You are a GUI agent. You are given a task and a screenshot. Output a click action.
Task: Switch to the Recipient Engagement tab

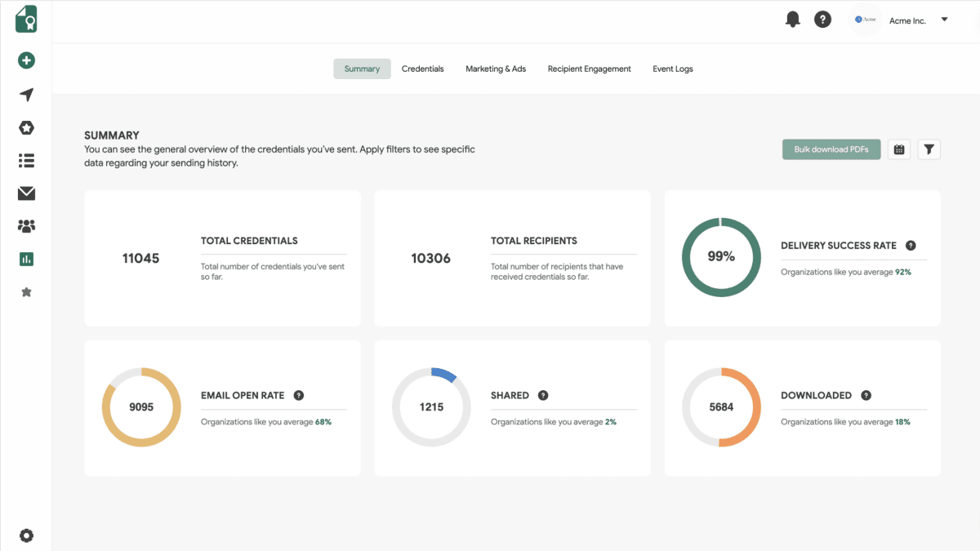point(589,69)
